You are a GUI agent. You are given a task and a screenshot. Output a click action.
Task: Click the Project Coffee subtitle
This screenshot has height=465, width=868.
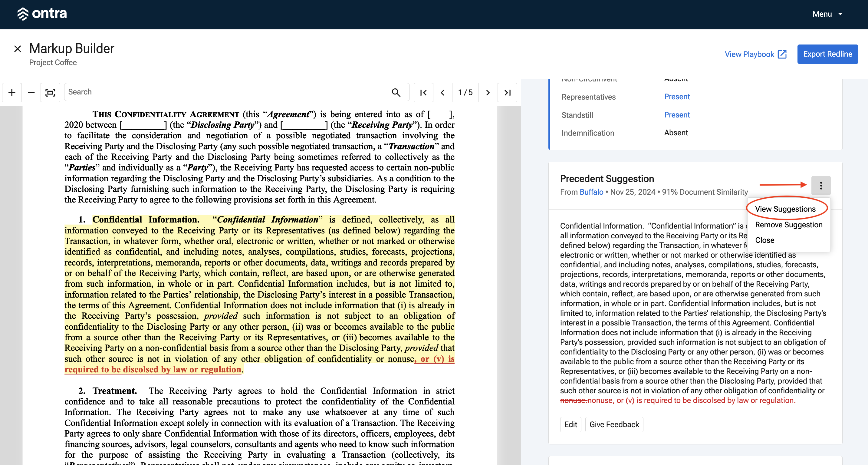pyautogui.click(x=53, y=63)
